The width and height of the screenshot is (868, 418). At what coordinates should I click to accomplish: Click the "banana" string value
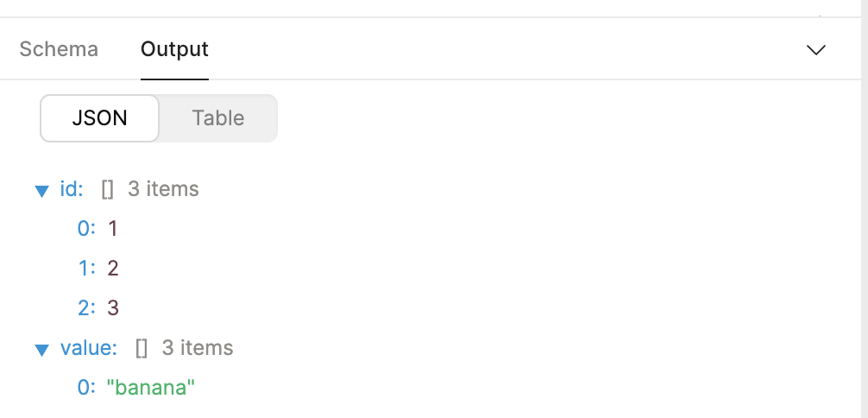point(151,388)
